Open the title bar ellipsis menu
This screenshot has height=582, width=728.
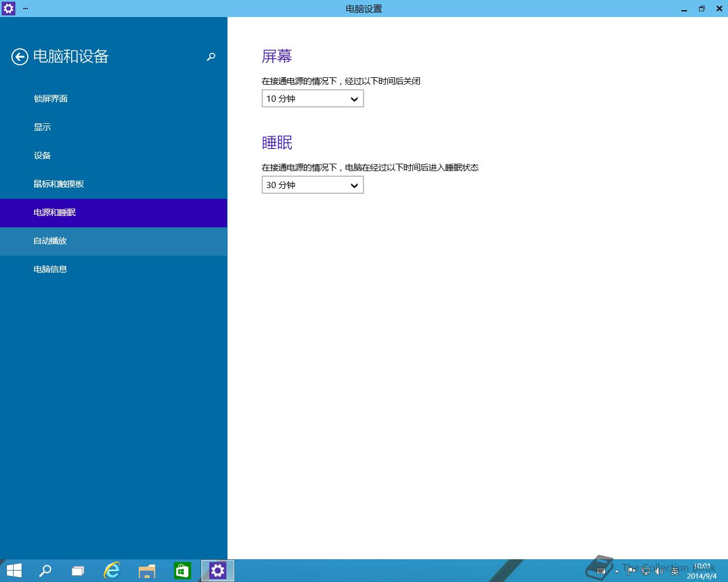[x=26, y=9]
